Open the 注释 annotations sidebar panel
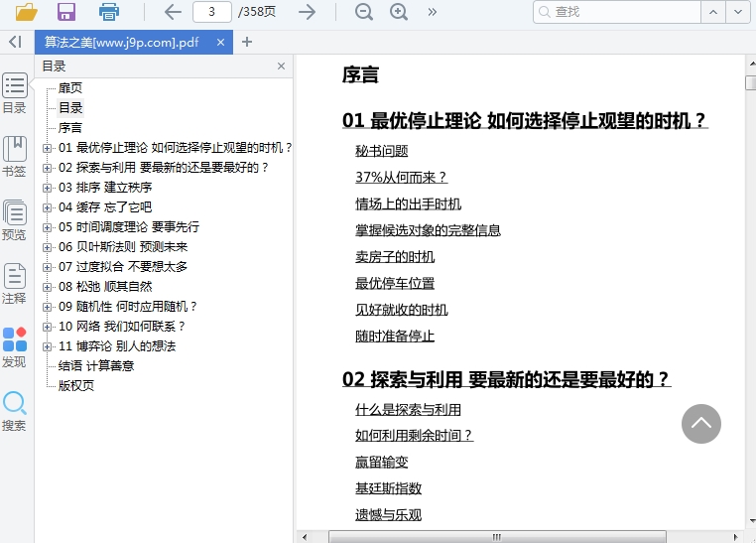Screen dimensions: 756x543 click(15, 283)
